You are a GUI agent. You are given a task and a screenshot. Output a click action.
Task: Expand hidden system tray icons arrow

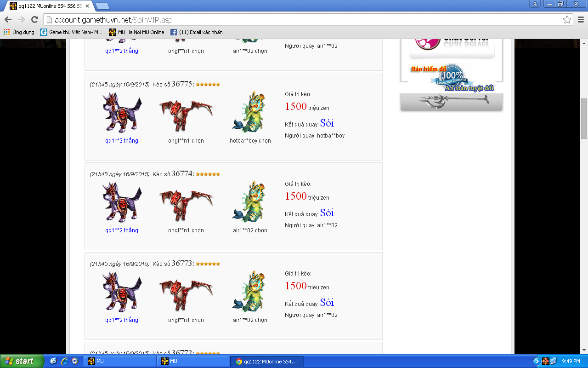click(x=537, y=361)
